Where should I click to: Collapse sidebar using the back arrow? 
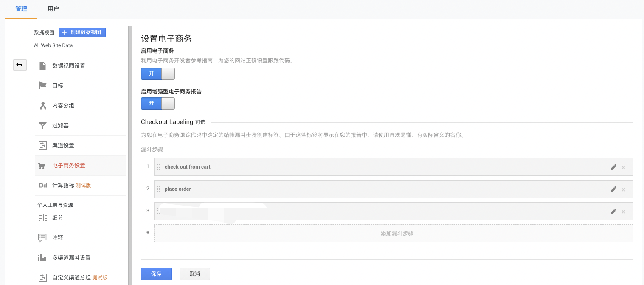pyautogui.click(x=20, y=65)
